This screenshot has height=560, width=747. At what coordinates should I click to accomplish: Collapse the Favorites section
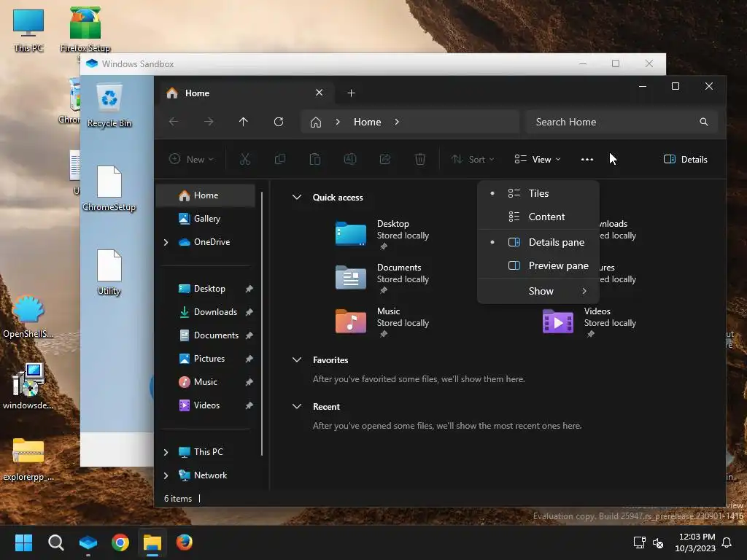click(296, 360)
